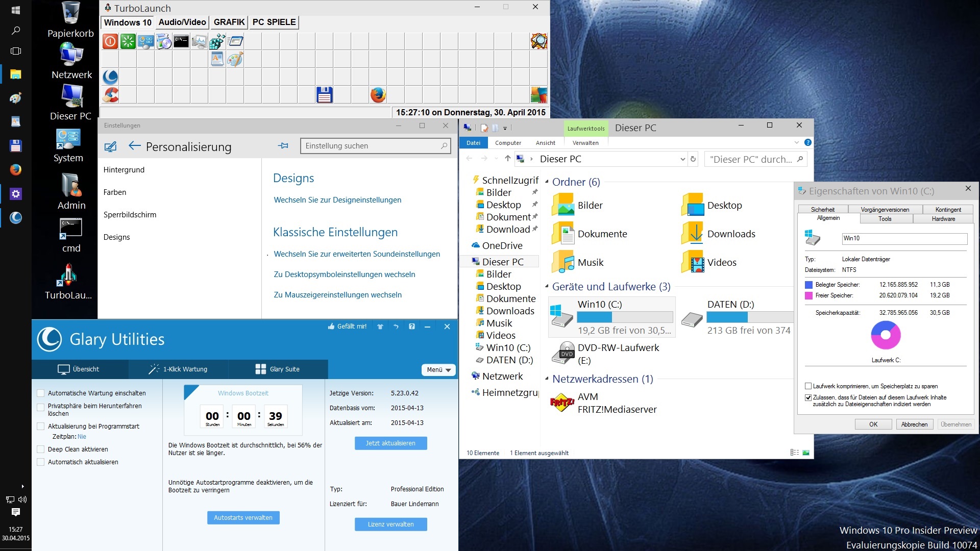
Task: Check Automatisch aktualisieren in Glary Utilities
Action: 41,462
